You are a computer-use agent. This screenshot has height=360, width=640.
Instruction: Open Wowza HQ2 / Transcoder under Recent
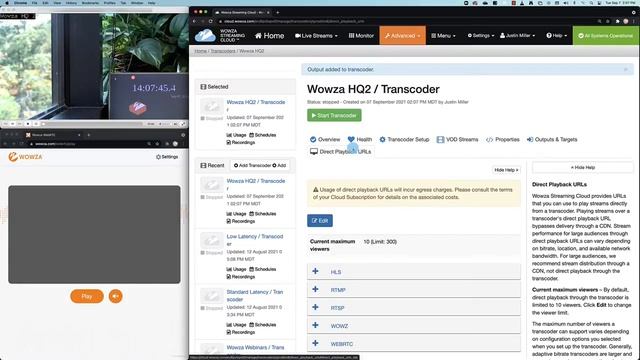pos(256,184)
